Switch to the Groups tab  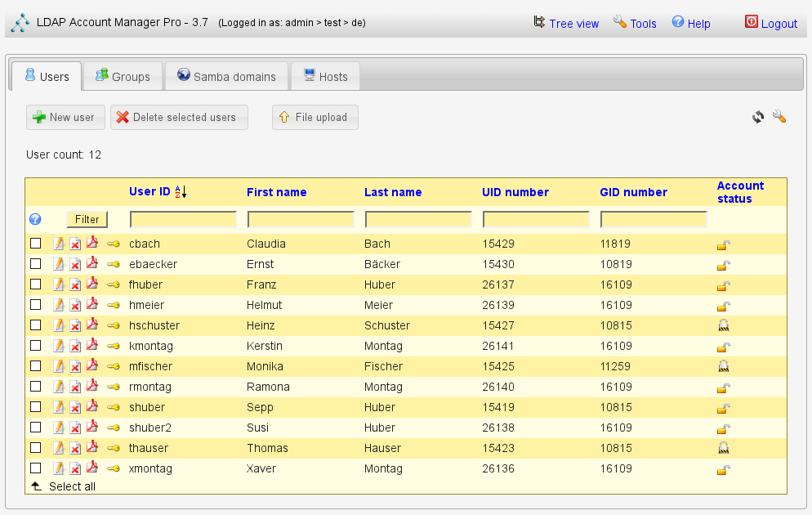pyautogui.click(x=123, y=77)
